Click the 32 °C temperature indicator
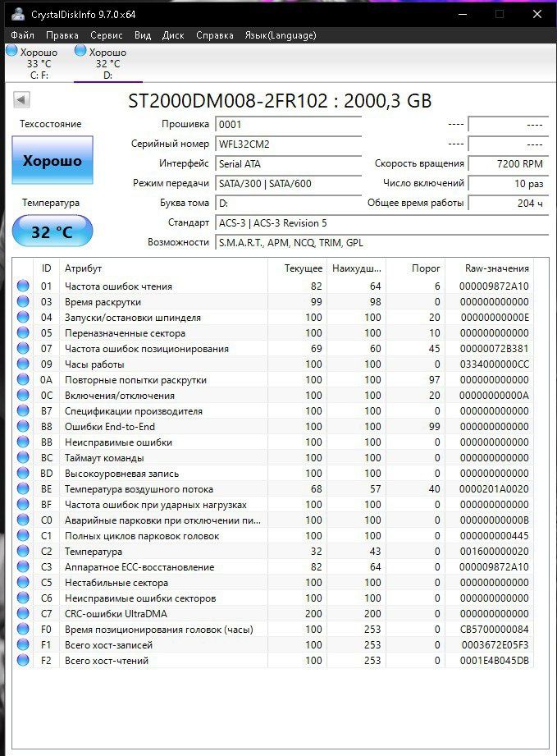The width and height of the screenshot is (557, 756). click(x=52, y=231)
